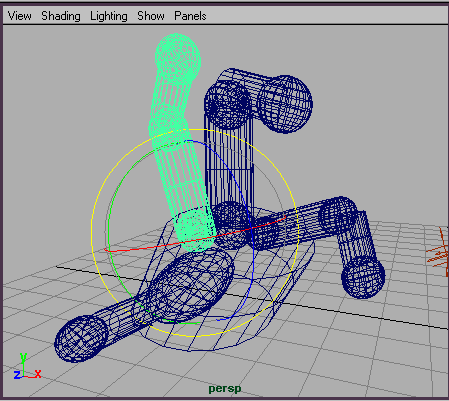
Task: Open the Shading menu
Action: point(61,16)
